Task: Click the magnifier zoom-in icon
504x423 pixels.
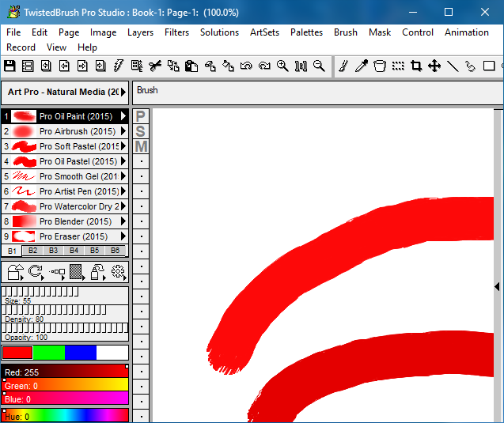Action: tap(282, 66)
